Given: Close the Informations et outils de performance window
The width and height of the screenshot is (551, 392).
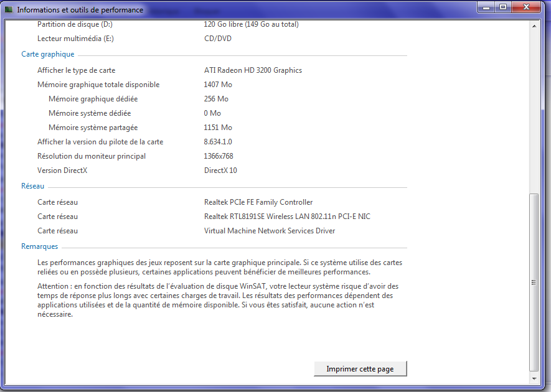Looking at the screenshot, I should pos(526,7).
